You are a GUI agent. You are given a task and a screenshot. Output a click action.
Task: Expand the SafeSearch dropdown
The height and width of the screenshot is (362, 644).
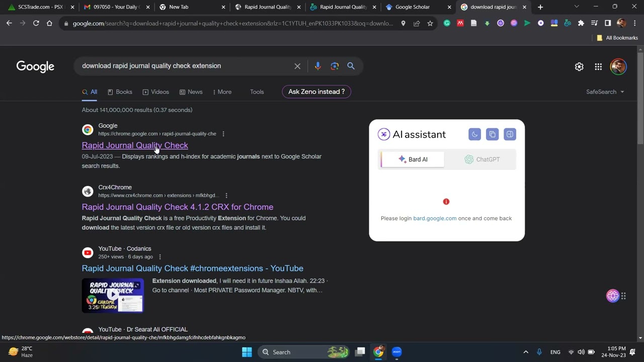pyautogui.click(x=605, y=92)
